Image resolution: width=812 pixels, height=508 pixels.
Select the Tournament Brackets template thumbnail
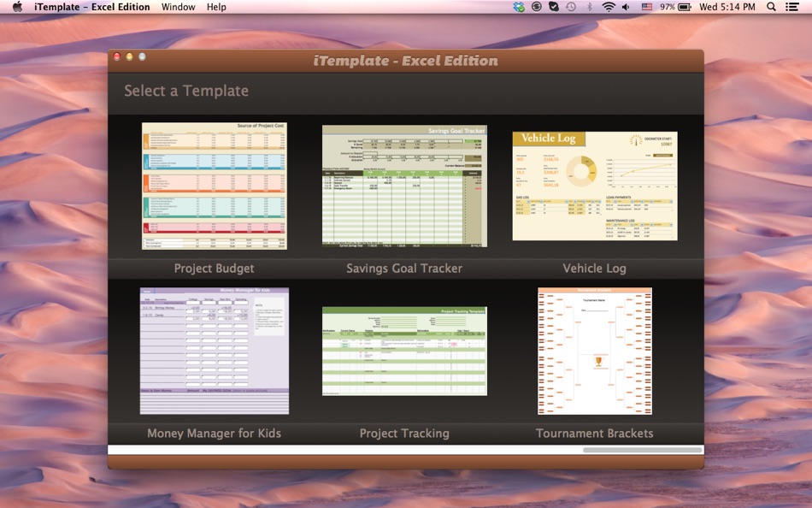[595, 351]
